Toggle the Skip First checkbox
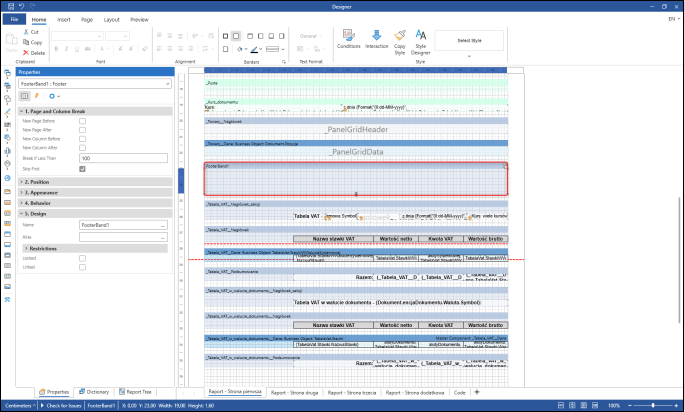The height and width of the screenshot is (412, 684). click(83, 169)
